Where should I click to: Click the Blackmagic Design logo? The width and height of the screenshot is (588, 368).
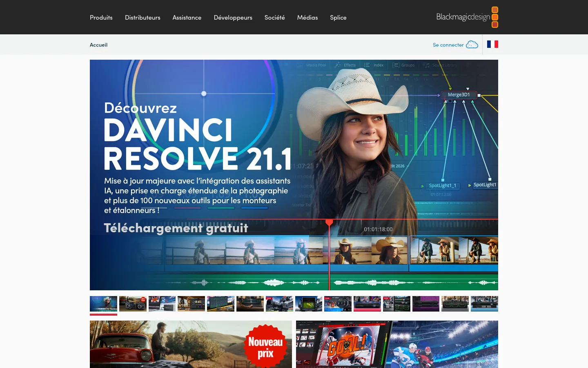(467, 17)
